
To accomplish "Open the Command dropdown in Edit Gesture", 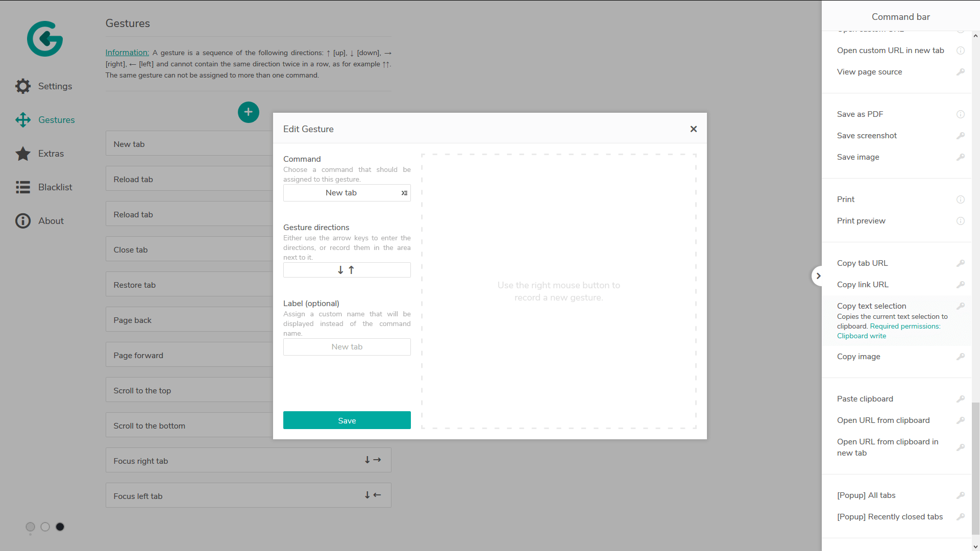I will click(x=347, y=193).
